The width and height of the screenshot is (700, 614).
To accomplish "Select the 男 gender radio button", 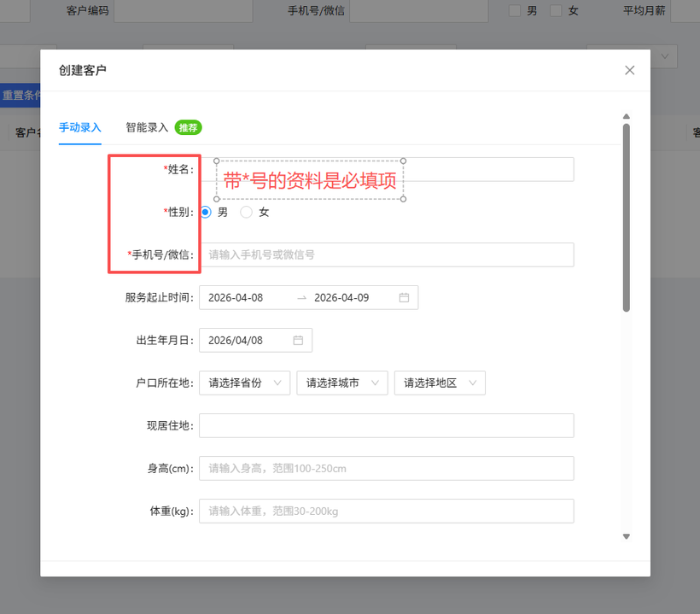I will pyautogui.click(x=206, y=212).
